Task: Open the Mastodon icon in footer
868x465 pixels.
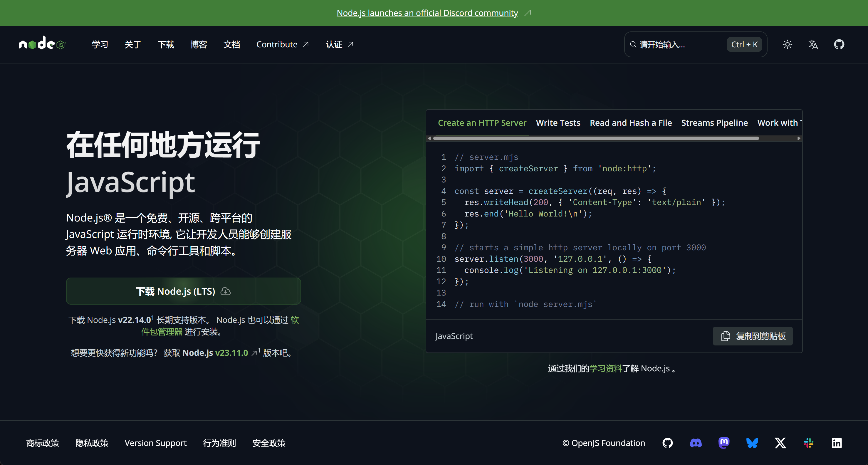Action: [724, 443]
